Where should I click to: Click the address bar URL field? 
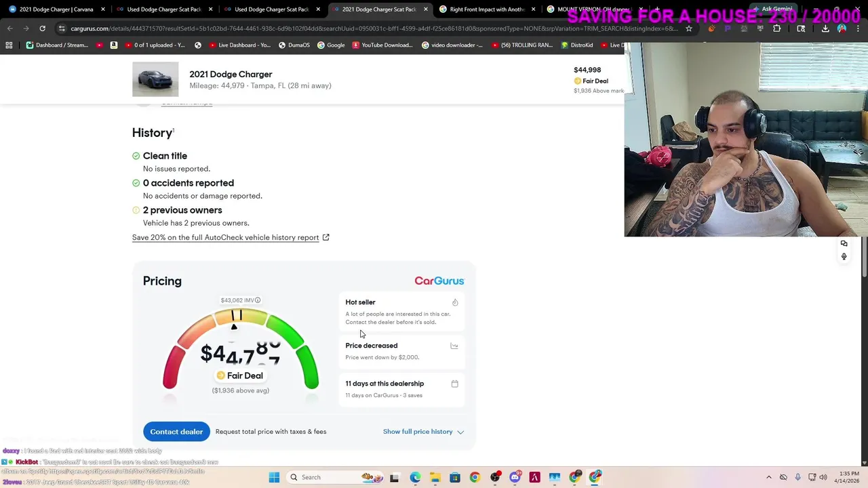[x=373, y=28]
